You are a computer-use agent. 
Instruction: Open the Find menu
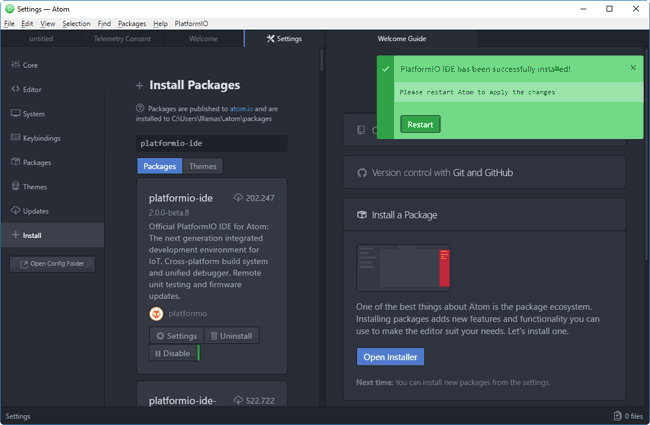point(104,24)
